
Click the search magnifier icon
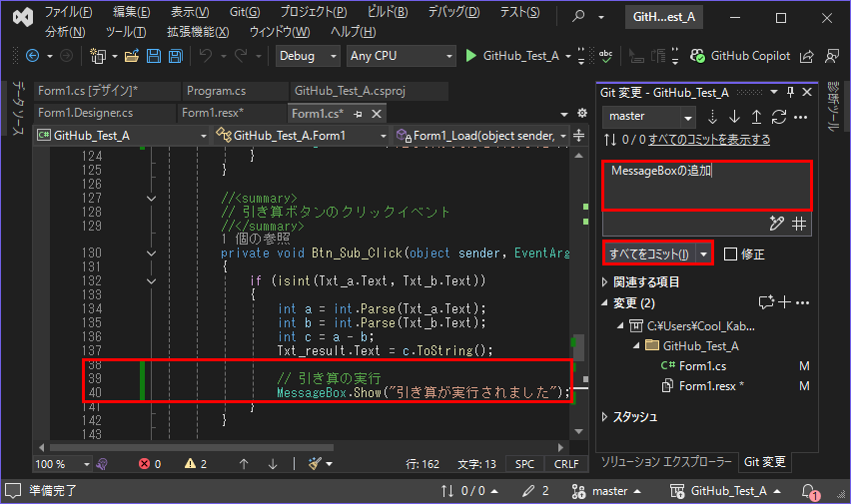[579, 16]
